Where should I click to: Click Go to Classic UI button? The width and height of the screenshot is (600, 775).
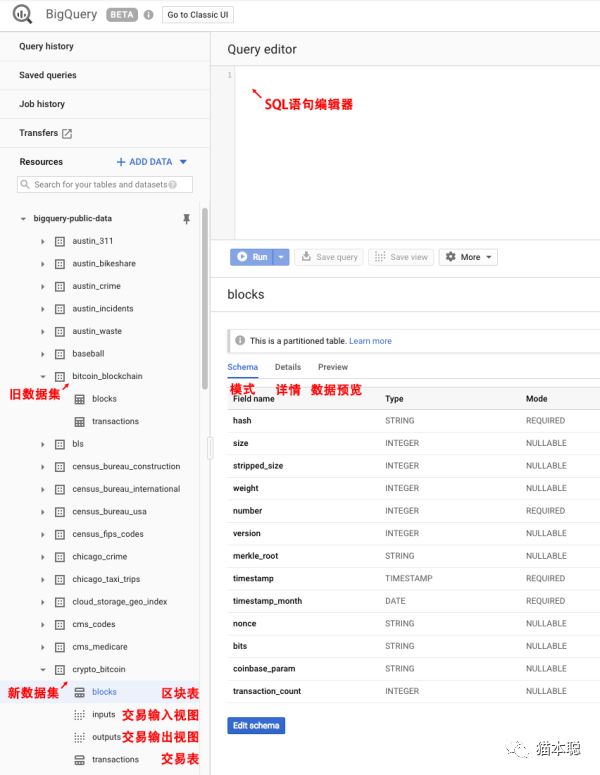pos(198,15)
